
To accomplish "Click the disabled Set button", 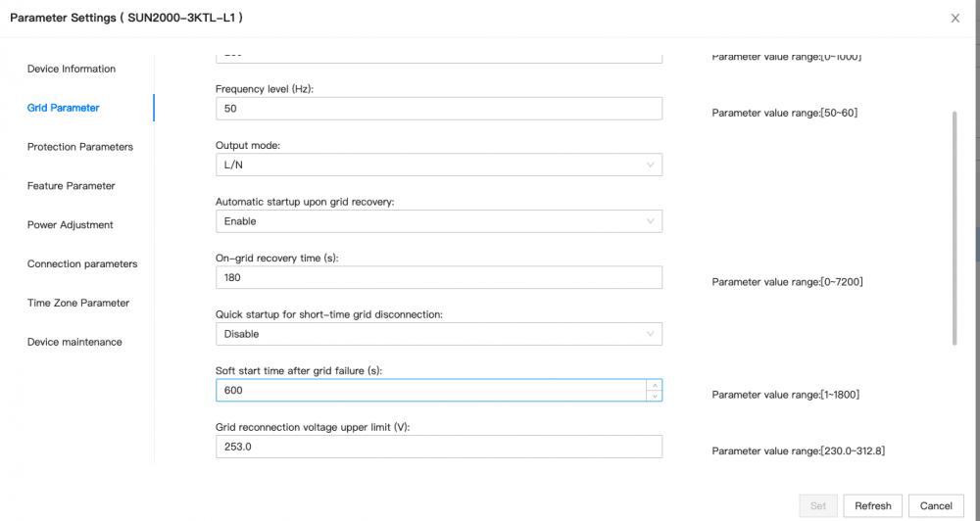I will (817, 505).
